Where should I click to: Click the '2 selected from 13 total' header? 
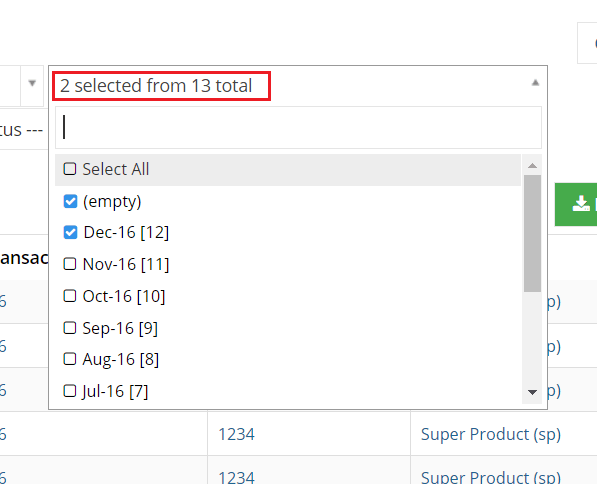(156, 86)
